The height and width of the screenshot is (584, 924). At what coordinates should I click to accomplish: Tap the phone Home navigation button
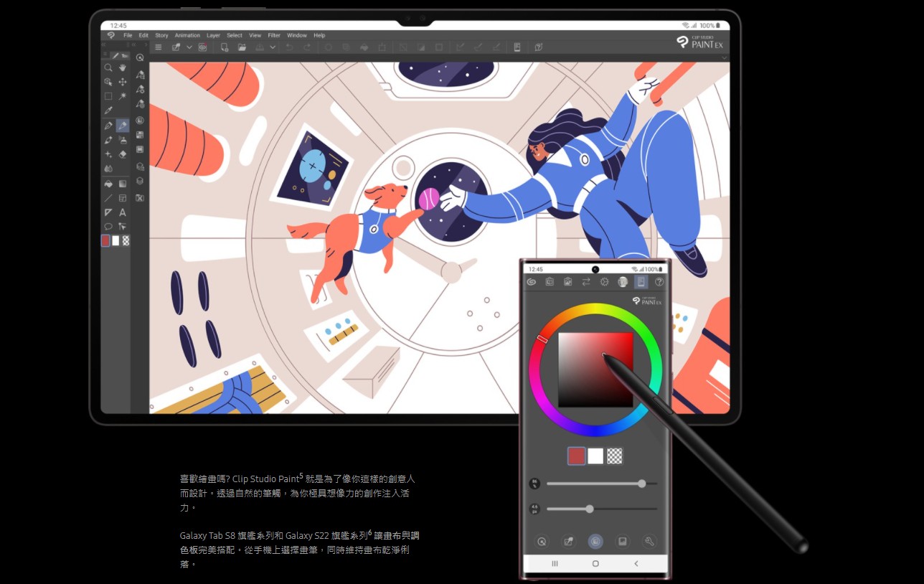click(x=595, y=564)
